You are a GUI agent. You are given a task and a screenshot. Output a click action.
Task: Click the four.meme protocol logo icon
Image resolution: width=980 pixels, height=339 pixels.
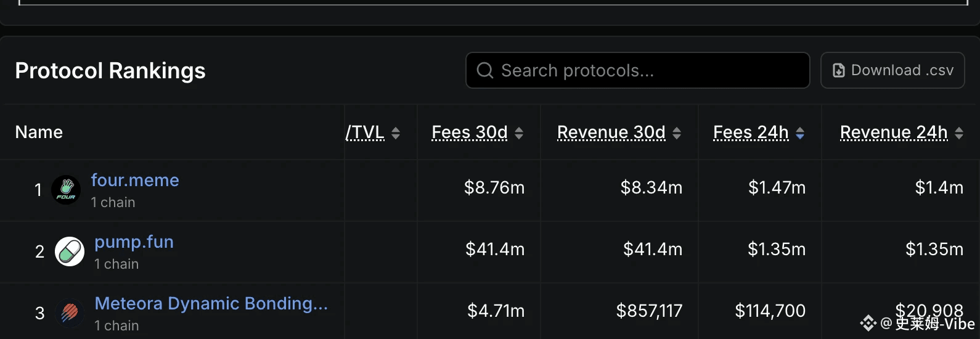point(66,190)
